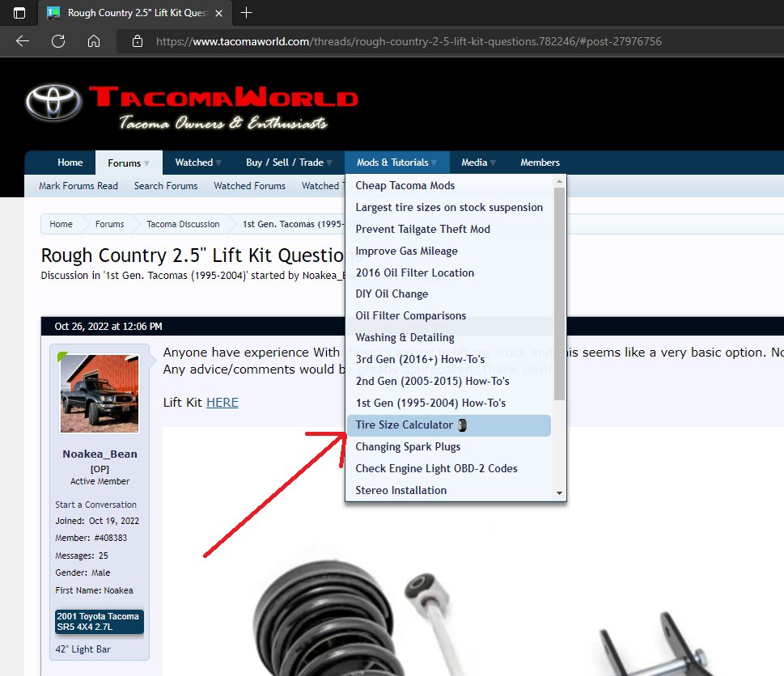Open the Home navigation tab
The height and width of the screenshot is (676, 784).
point(70,163)
